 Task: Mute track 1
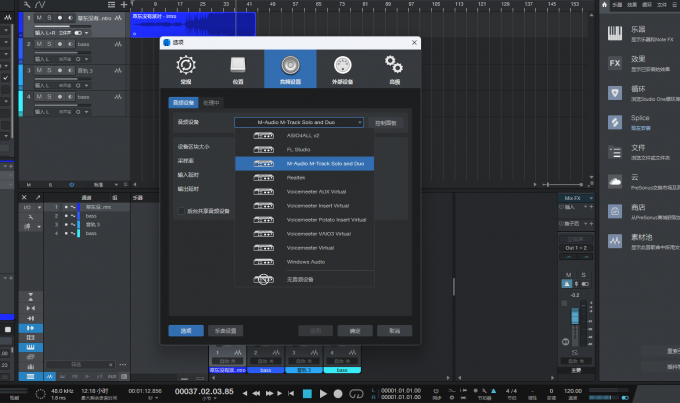[x=39, y=18]
